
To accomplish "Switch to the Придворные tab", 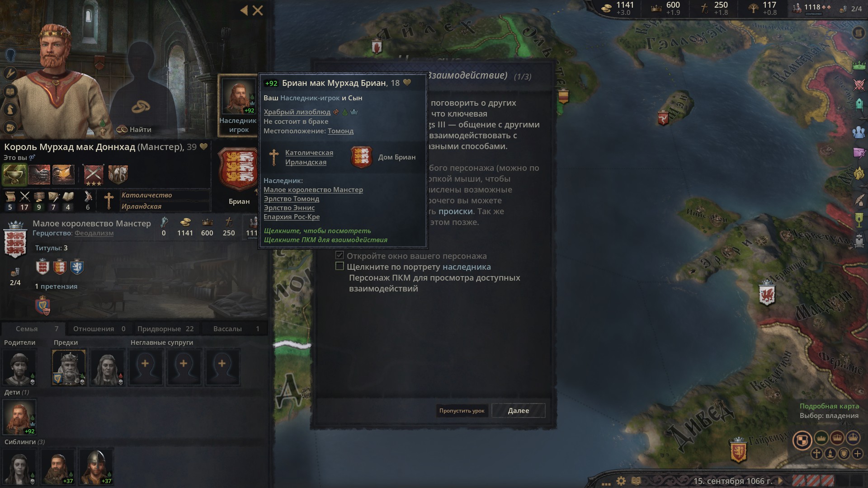I will [x=165, y=329].
